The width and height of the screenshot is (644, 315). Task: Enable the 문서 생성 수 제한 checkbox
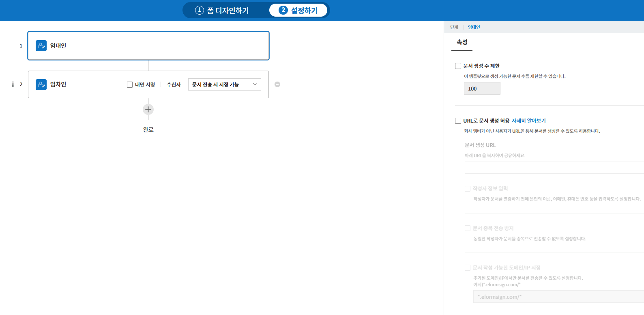458,66
